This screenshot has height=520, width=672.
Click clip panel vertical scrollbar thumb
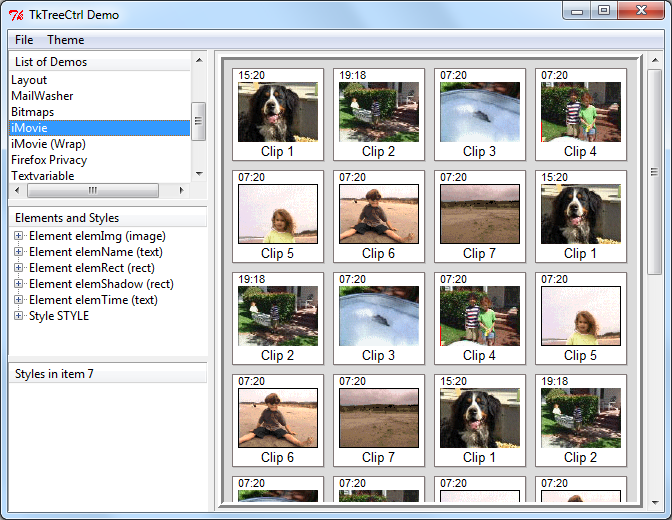point(654,172)
